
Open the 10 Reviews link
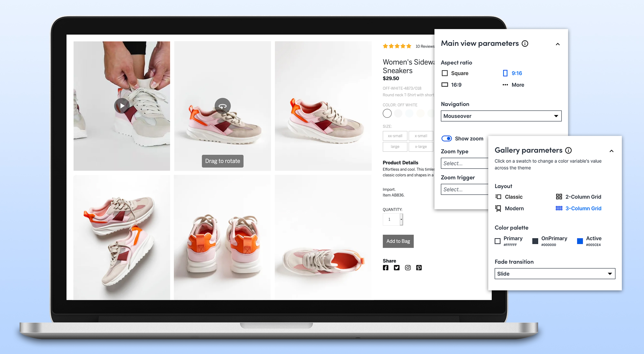425,46
